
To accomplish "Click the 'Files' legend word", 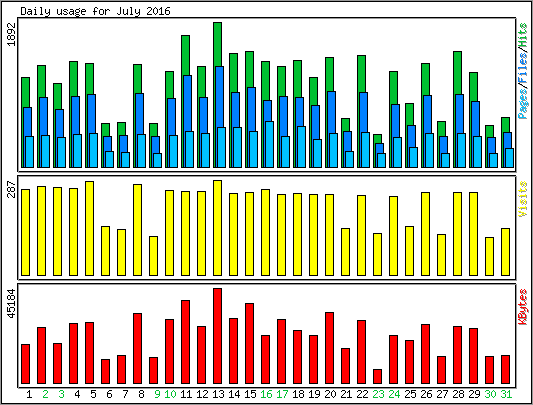I will pos(523,67).
